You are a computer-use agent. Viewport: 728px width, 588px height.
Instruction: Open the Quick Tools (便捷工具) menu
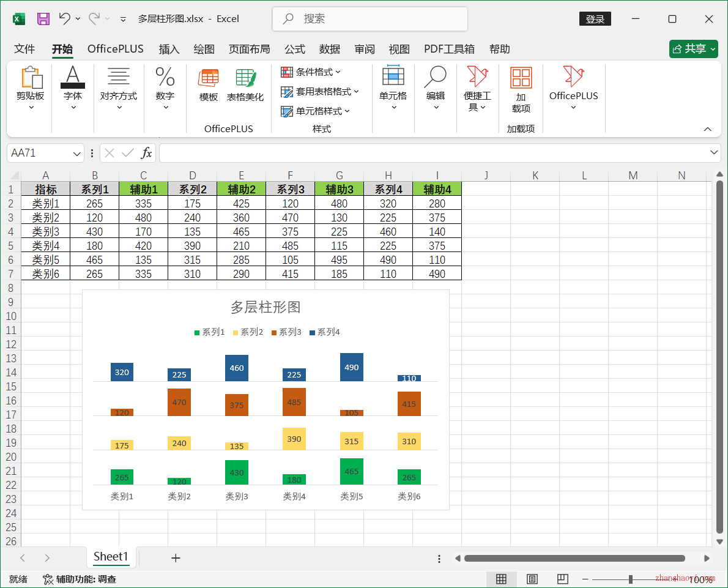click(x=477, y=89)
